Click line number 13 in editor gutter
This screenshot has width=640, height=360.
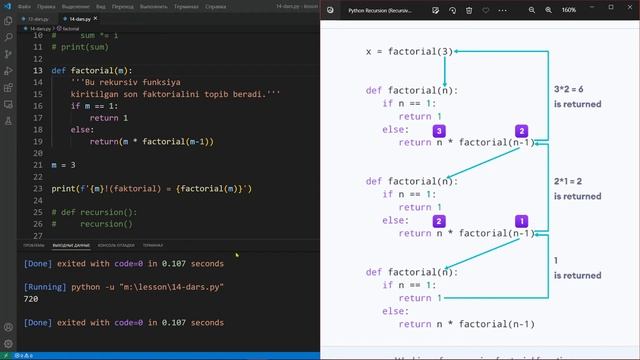(x=38, y=71)
